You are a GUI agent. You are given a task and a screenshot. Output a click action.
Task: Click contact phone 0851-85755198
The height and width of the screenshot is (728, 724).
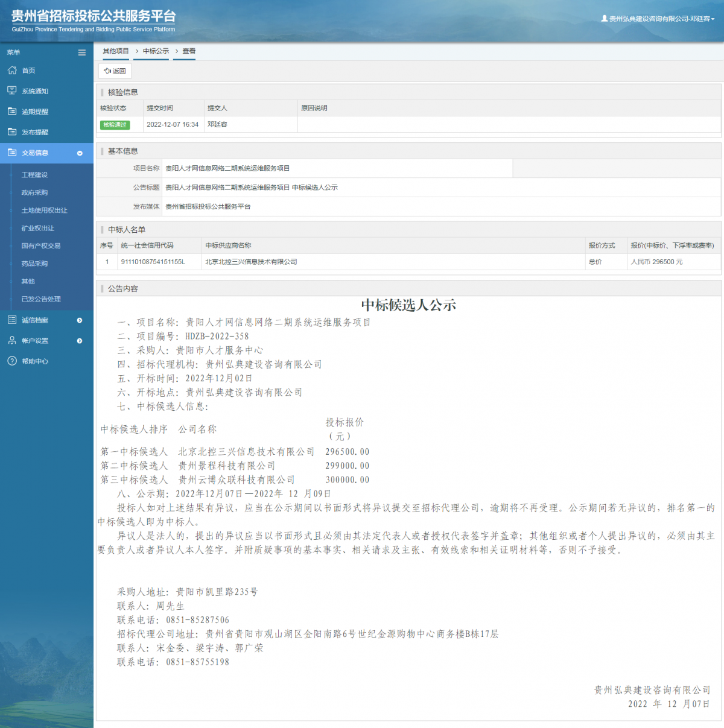click(x=197, y=662)
